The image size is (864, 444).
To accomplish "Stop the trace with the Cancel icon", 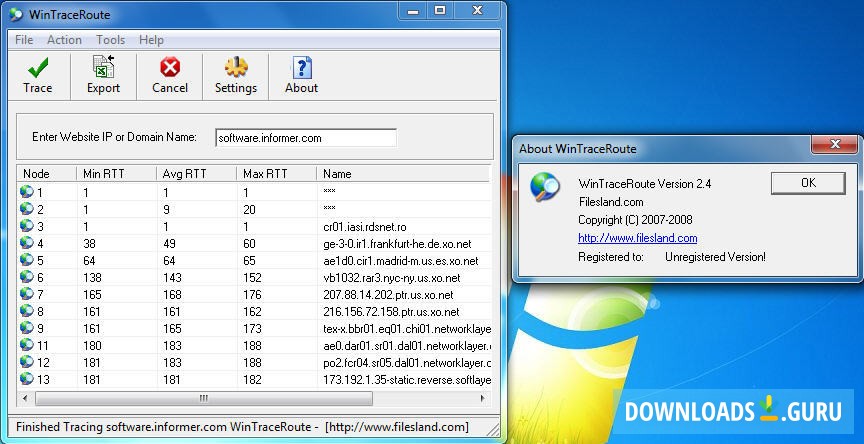I will [170, 68].
